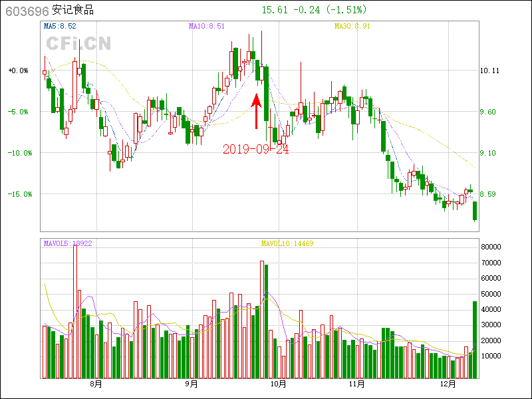Click the CFi.CN watermark logo
This screenshot has height=399, width=532.
click(78, 44)
